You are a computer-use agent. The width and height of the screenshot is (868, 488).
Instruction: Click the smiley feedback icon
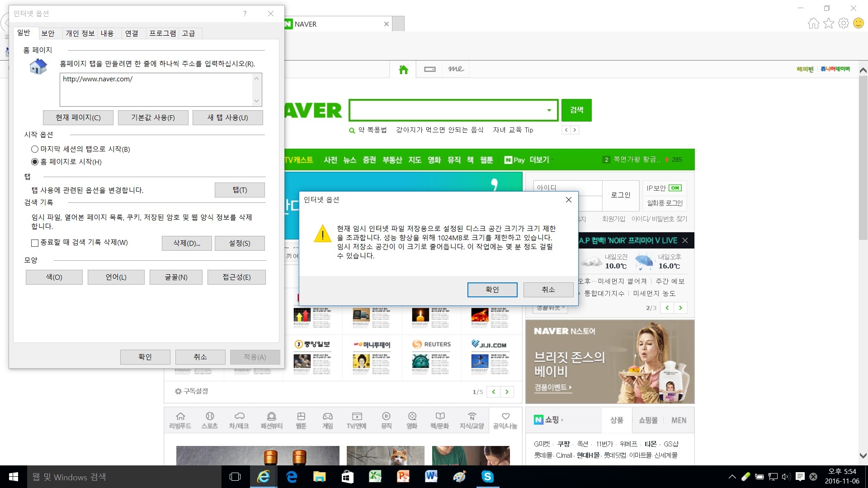(858, 23)
